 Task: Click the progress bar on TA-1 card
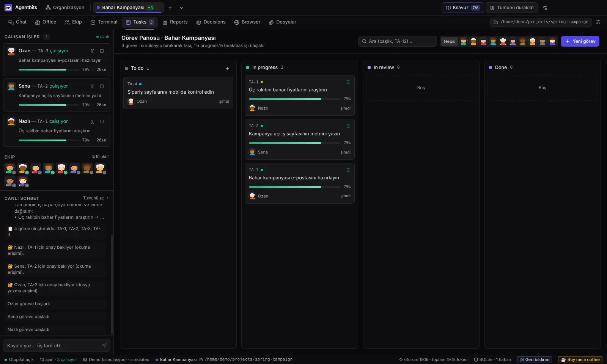click(295, 99)
